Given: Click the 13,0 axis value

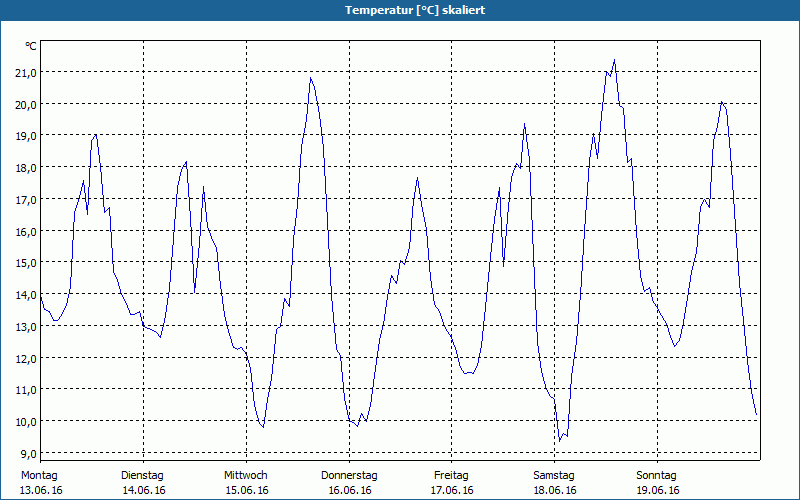Looking at the screenshot, I should (26, 327).
